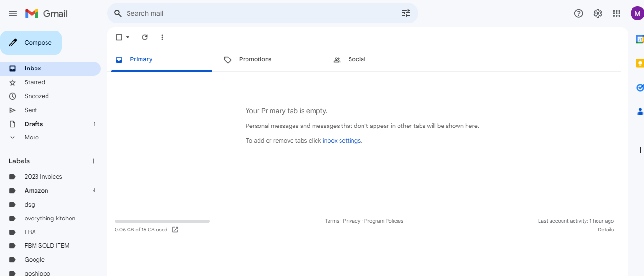Switch to the Primary tab
This screenshot has width=644, height=276.
[162, 59]
